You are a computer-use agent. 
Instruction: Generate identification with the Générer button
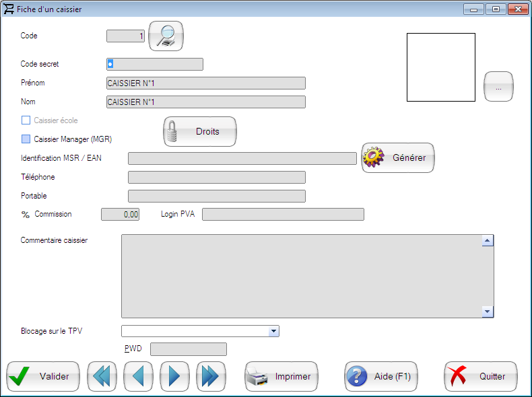(x=398, y=157)
